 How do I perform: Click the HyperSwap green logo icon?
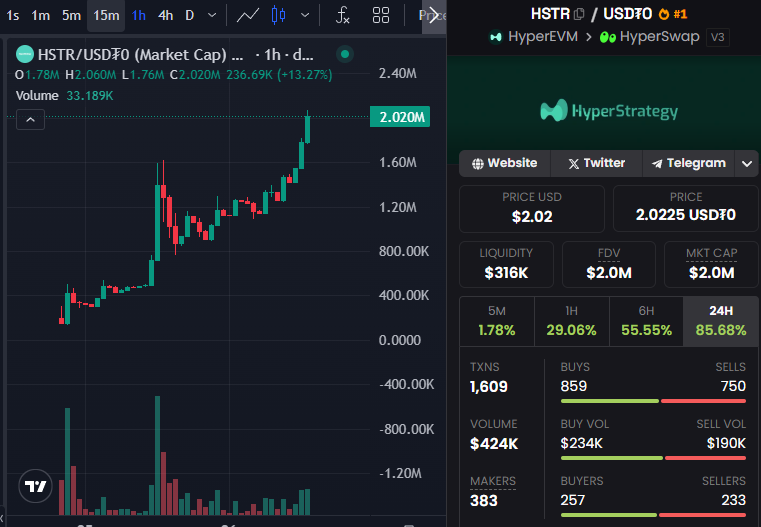pos(608,37)
